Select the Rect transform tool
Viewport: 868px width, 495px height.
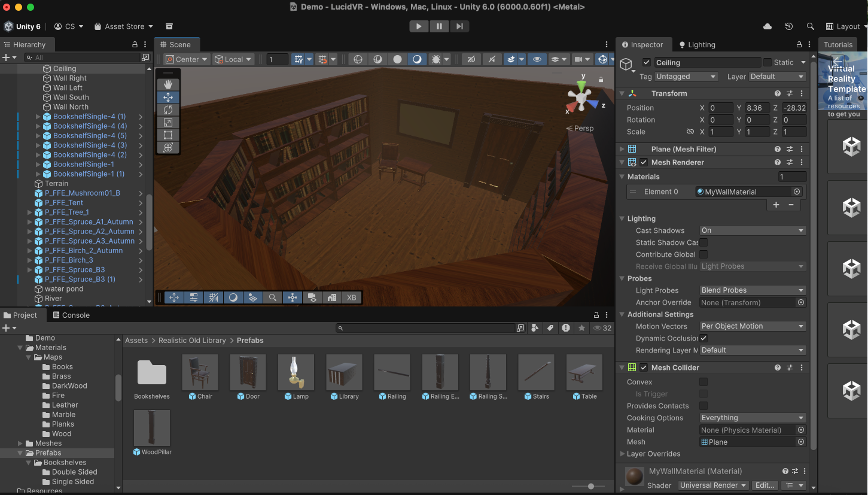168,135
